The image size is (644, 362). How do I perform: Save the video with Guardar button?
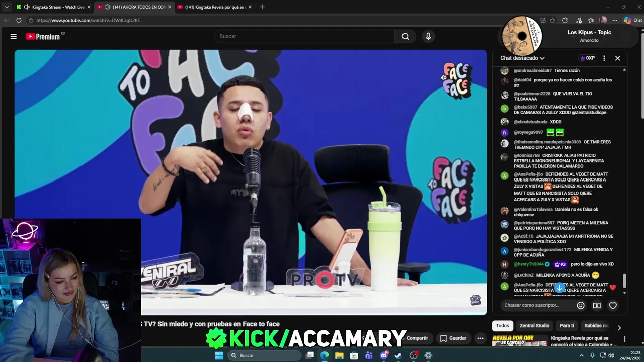coord(453,338)
